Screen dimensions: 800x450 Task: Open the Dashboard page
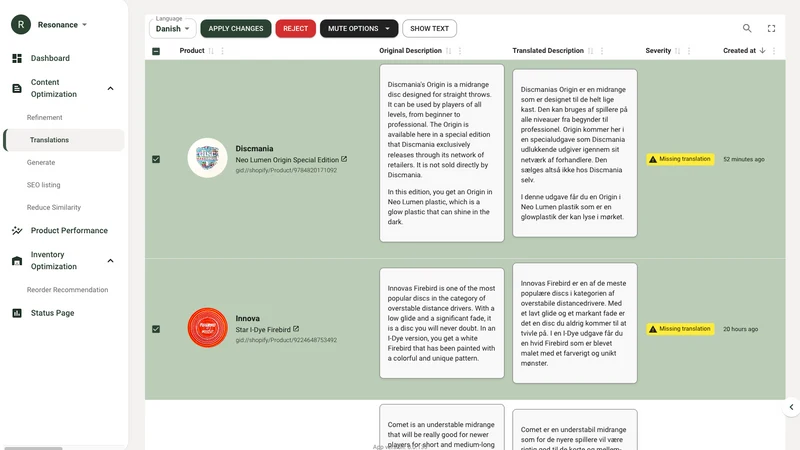50,58
